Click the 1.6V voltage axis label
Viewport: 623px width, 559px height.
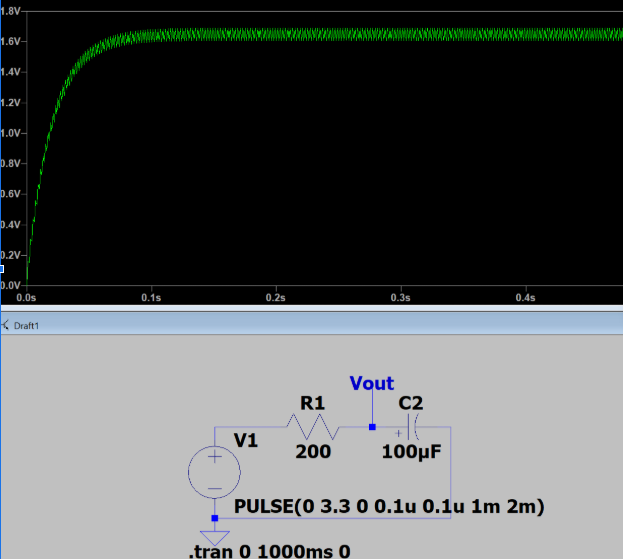point(10,41)
